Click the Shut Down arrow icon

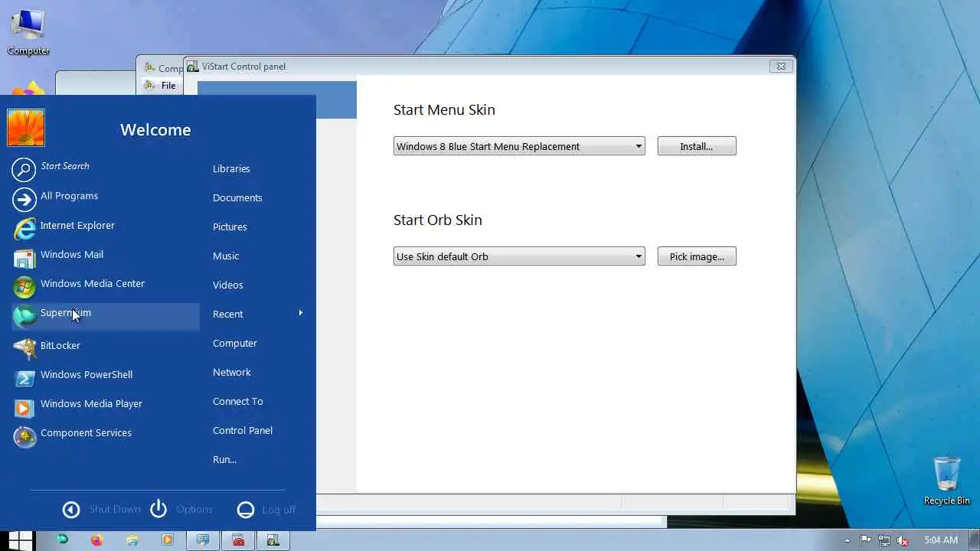(71, 510)
